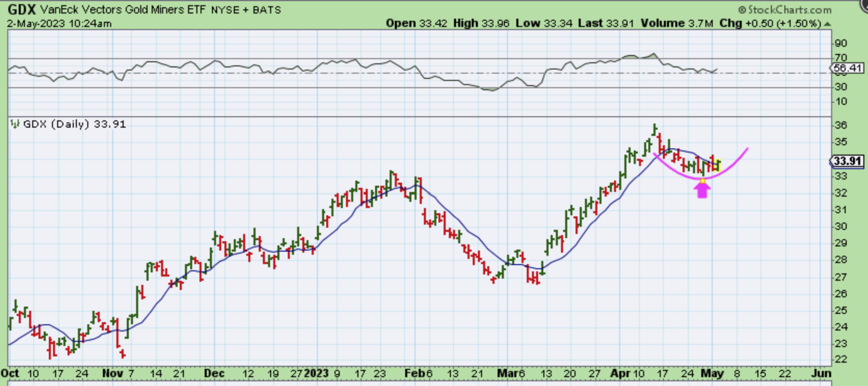Click the 20 date label in March
This screenshot has width=868, height=386.
coord(570,374)
